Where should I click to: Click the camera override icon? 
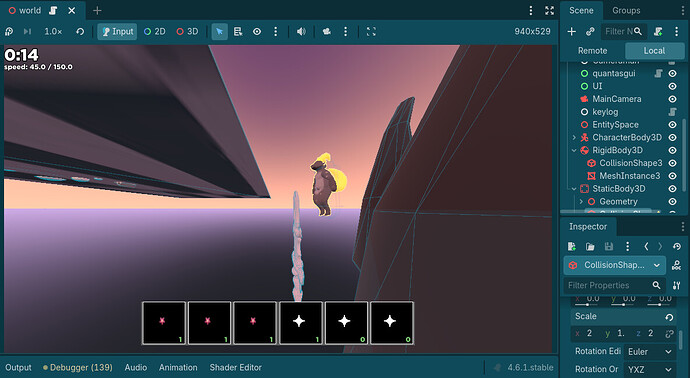point(327,32)
